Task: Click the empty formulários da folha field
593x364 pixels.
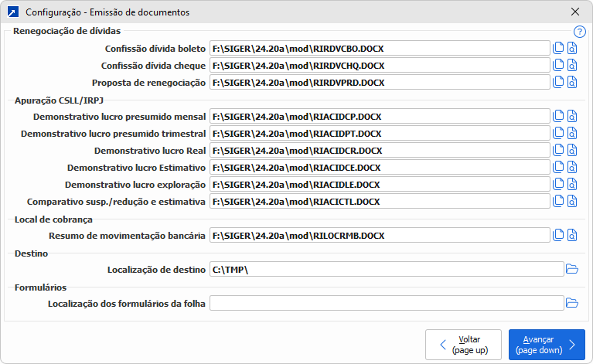Action: pos(386,303)
